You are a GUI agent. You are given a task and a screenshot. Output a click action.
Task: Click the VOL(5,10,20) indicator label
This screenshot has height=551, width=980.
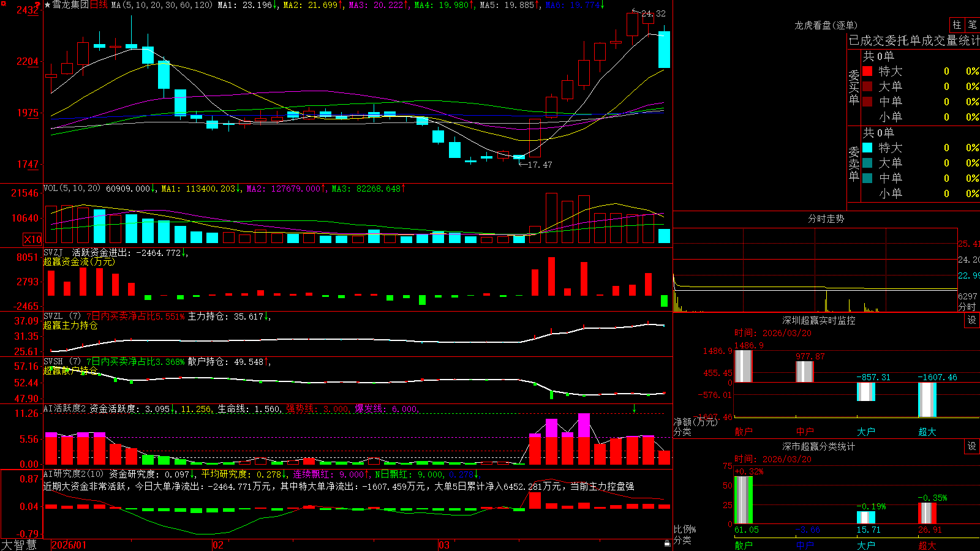click(72, 189)
